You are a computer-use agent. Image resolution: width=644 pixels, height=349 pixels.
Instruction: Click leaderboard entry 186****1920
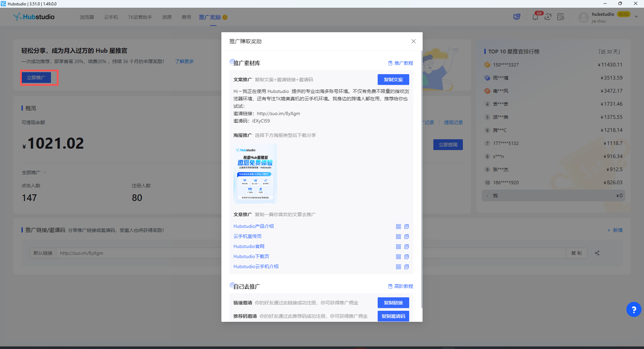[x=553, y=183]
